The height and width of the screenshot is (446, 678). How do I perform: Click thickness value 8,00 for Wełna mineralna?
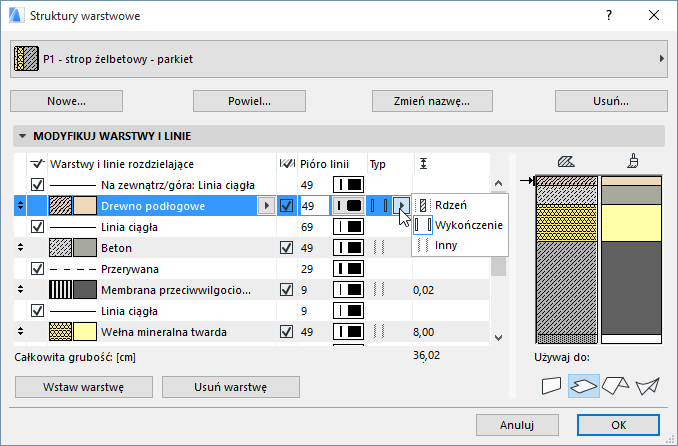(424, 332)
